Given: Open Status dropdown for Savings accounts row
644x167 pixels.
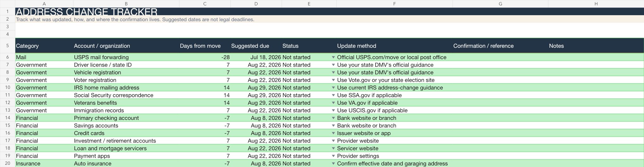Looking at the screenshot, I should (333, 126).
